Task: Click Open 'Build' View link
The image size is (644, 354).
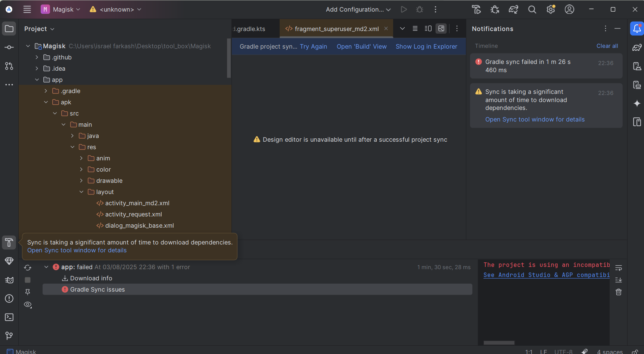Action: (x=361, y=46)
